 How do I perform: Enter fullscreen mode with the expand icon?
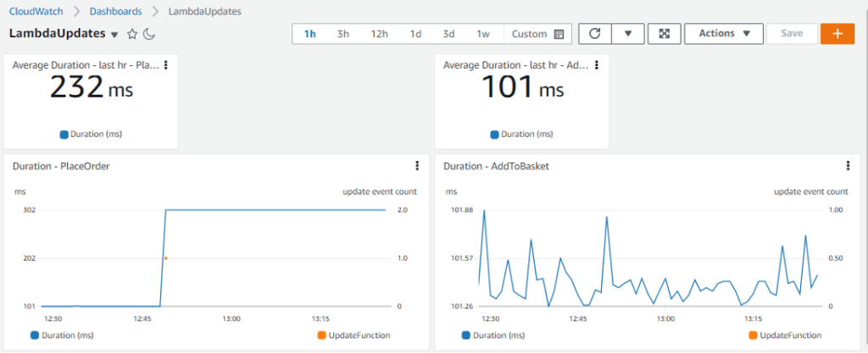[x=665, y=34]
